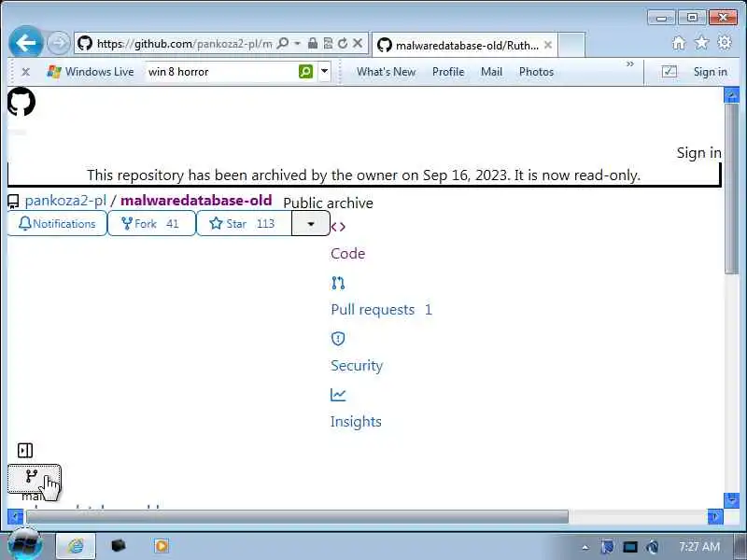Click the checkmark icon beside toolbar Sign in
Image resolution: width=747 pixels, height=560 pixels.
[669, 72]
